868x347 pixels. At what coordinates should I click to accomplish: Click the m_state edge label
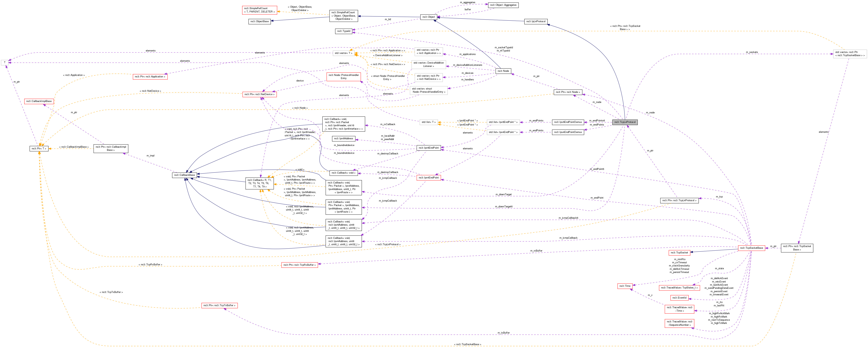coord(719,269)
